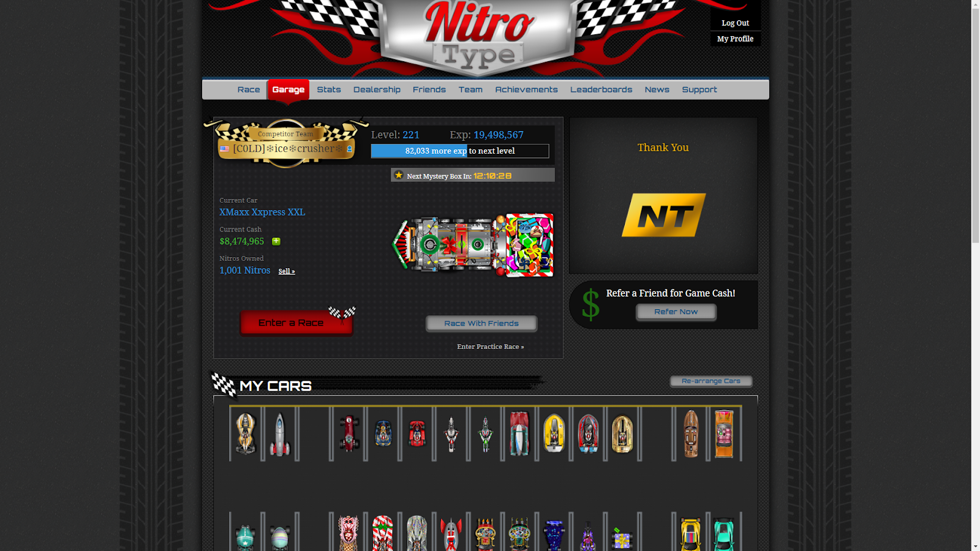Select the orange truck with pink cargo
This screenshot has width=980, height=551.
coord(724,434)
